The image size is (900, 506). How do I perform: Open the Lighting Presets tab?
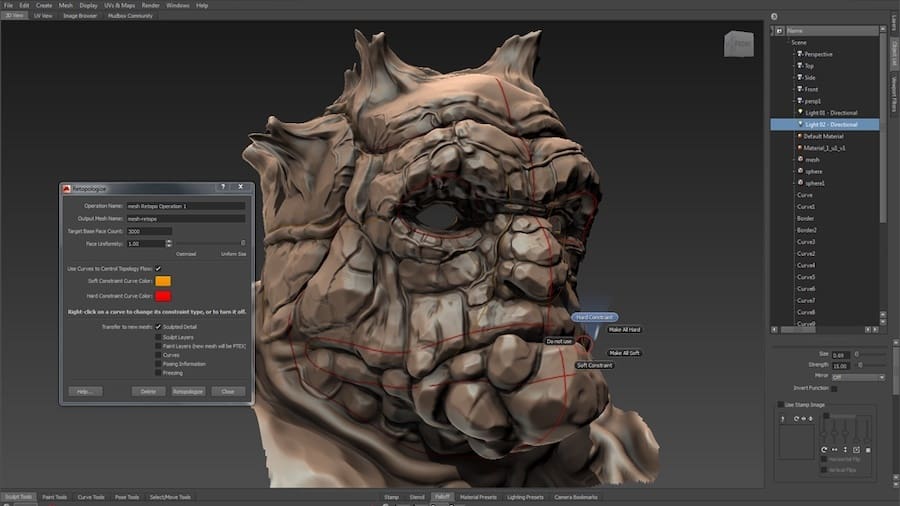point(525,497)
